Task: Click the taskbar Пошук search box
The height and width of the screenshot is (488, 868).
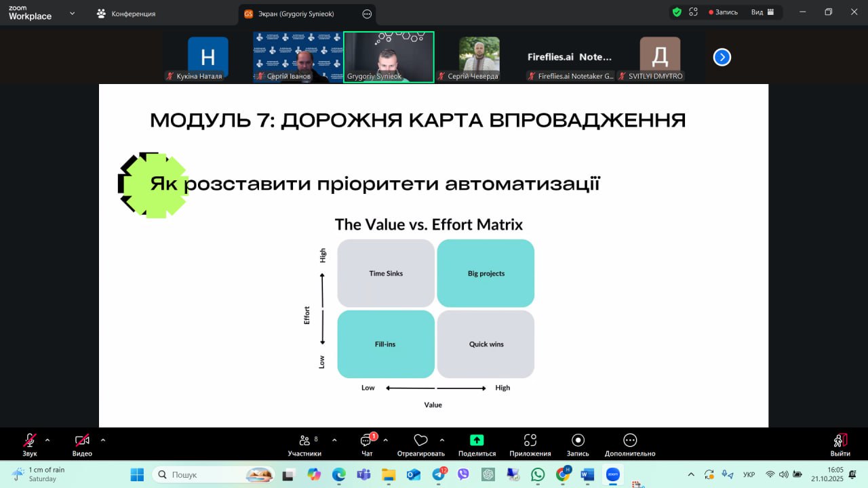Action: pyautogui.click(x=214, y=474)
